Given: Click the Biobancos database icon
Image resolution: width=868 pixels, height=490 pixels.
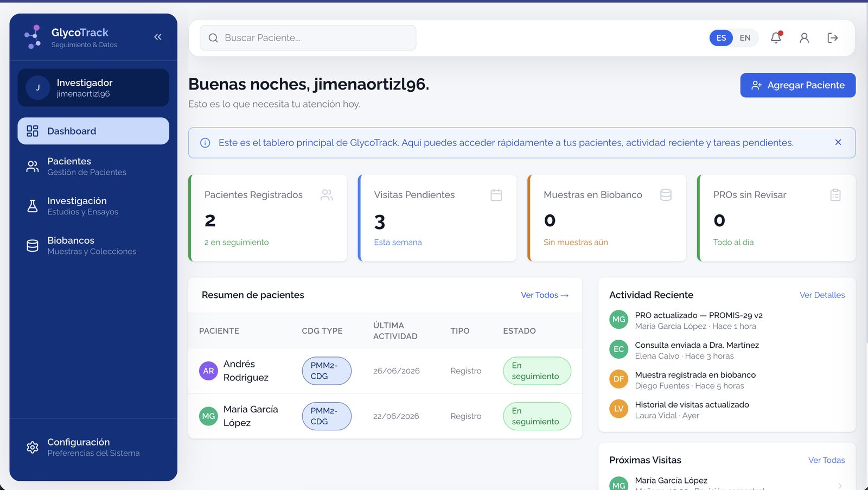Looking at the screenshot, I should coord(33,246).
